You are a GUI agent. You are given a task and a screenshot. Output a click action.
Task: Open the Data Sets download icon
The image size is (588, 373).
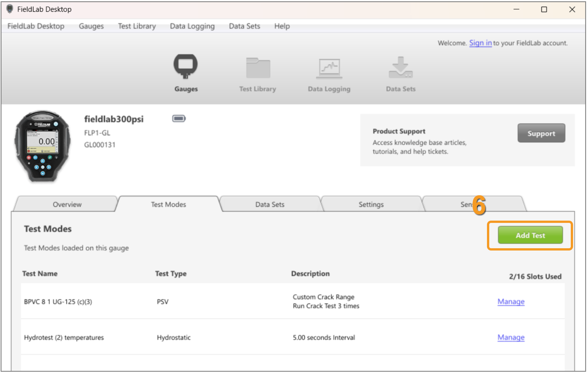(401, 67)
